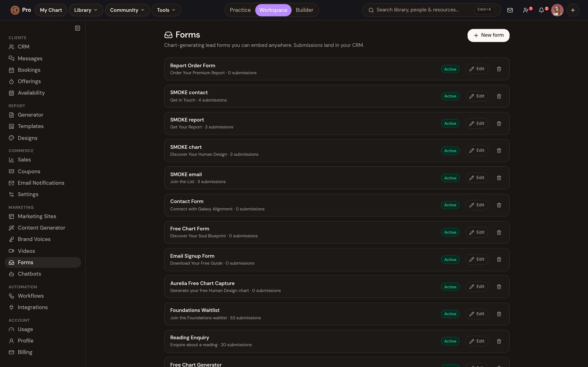
Task: Switch to Builder mode
Action: [304, 10]
